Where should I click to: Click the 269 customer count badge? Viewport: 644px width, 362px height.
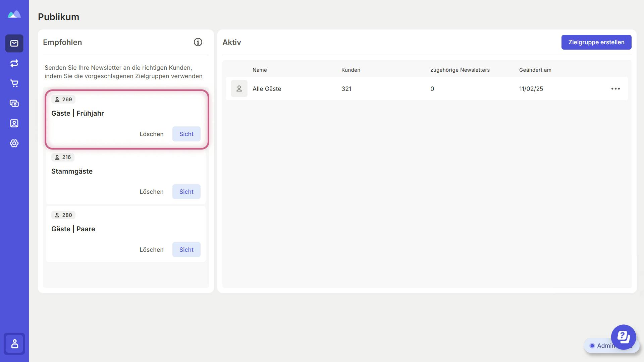pos(63,99)
